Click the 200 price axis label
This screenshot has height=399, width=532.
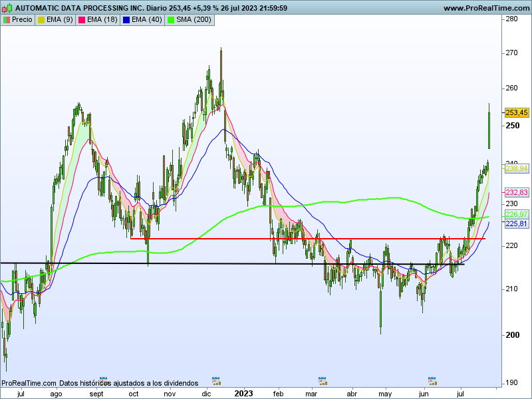click(x=512, y=335)
